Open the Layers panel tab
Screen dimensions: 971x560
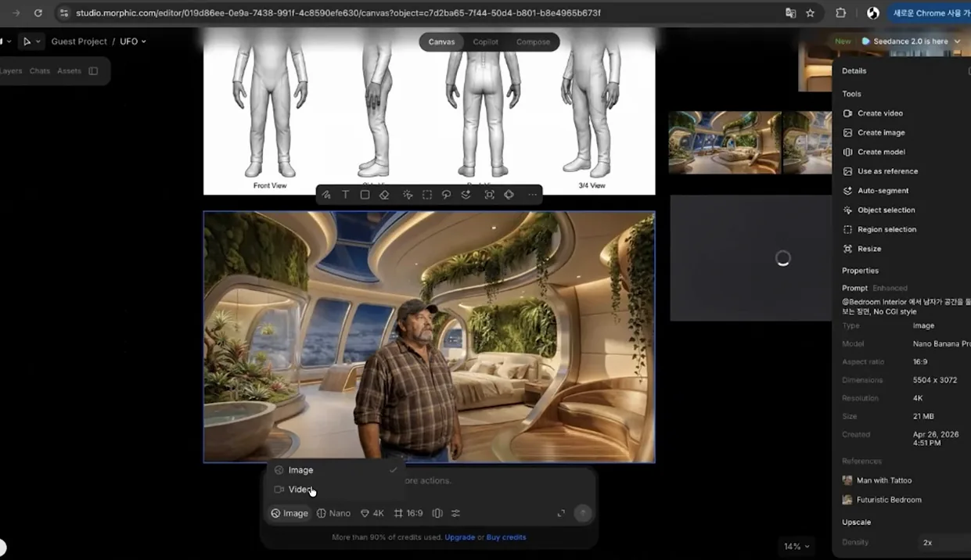click(x=11, y=71)
